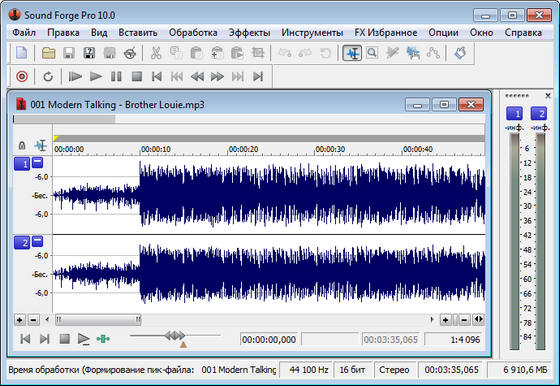Click the red Record button in transport toolbar
Screen dimensions: 560x386
coord(22,76)
